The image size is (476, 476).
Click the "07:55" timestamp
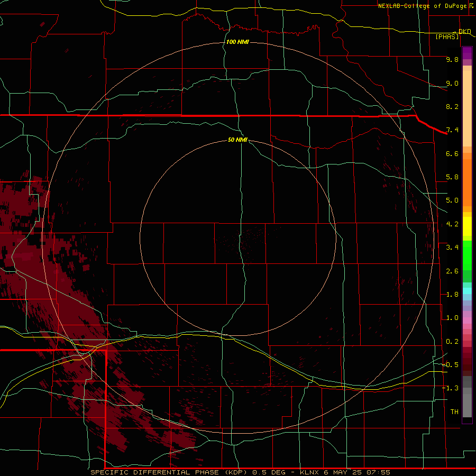[x=378, y=472]
